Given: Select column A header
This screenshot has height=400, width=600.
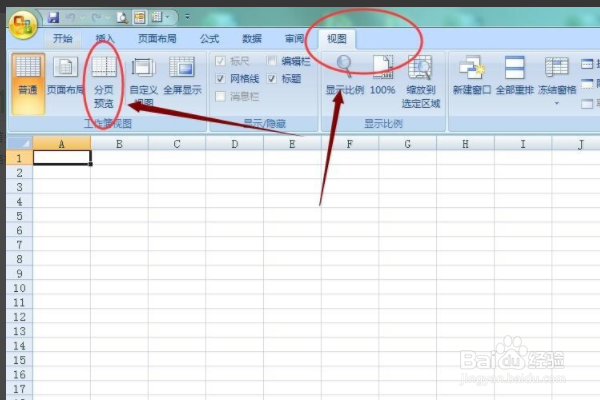Looking at the screenshot, I should tap(62, 144).
